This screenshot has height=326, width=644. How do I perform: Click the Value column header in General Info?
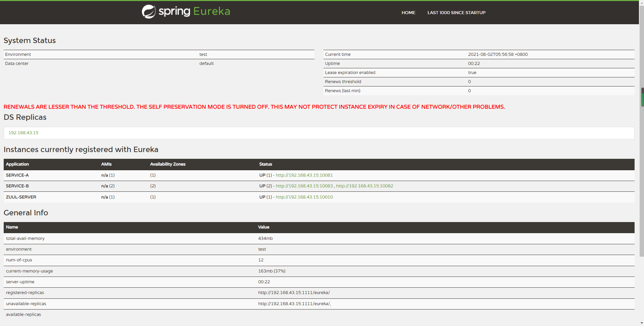tap(264, 227)
